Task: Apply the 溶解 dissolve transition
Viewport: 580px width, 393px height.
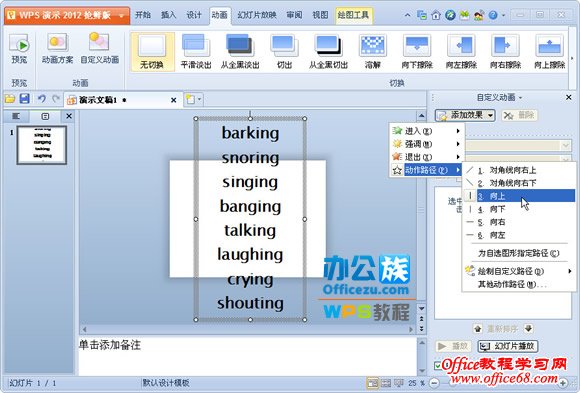Action: [373, 52]
